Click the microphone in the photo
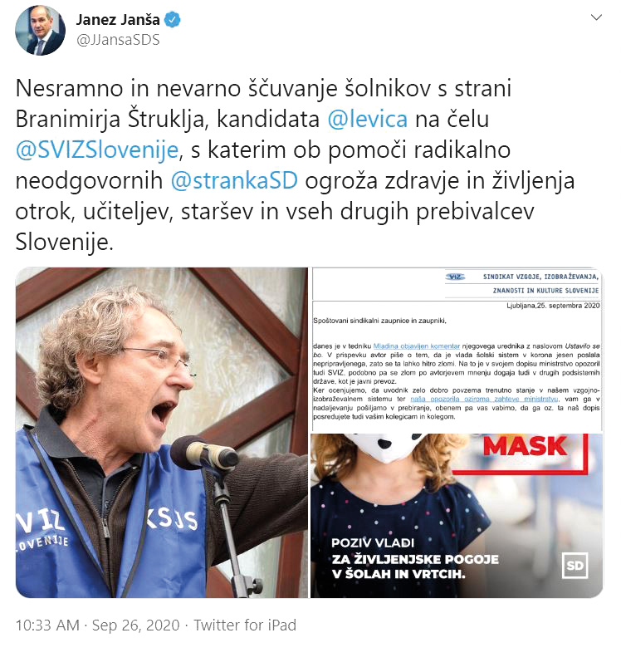 click(x=204, y=454)
